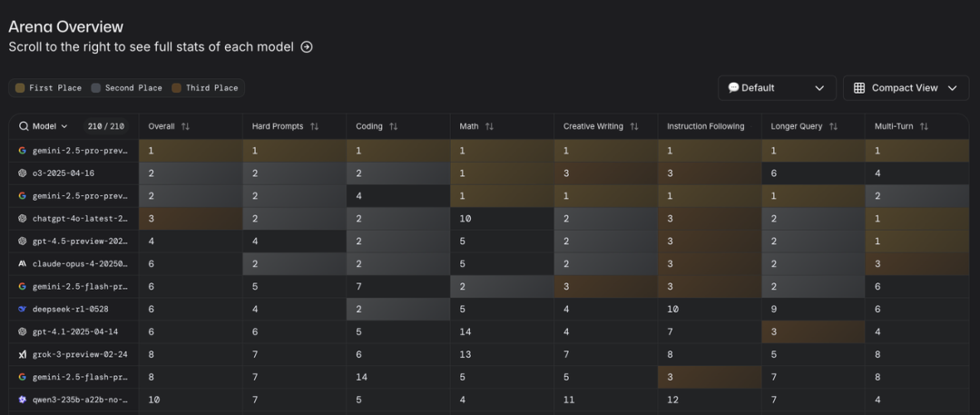The image size is (980, 415).
Task: Click the OpenAI logo beside o3-2025-04-16
Action: [x=23, y=173]
